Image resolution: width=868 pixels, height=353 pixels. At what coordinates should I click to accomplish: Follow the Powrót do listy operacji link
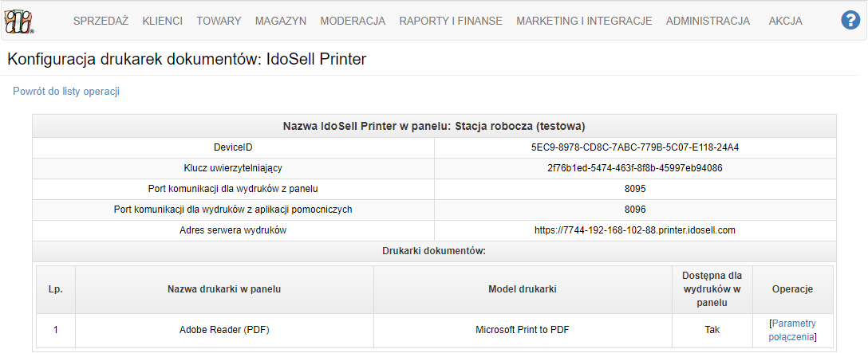[x=66, y=92]
